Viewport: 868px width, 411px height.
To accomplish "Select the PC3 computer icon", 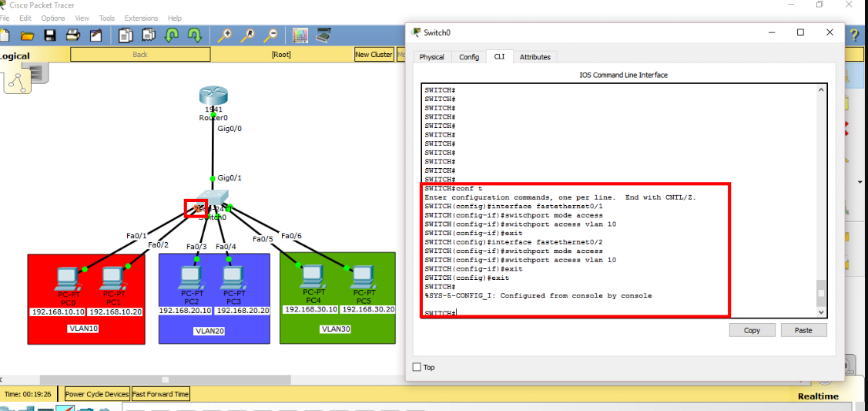I will click(234, 278).
